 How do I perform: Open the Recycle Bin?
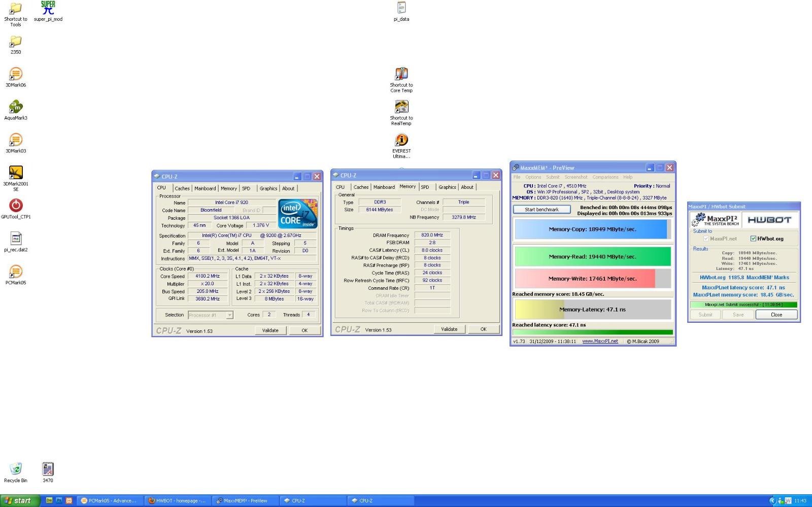pyautogui.click(x=16, y=469)
